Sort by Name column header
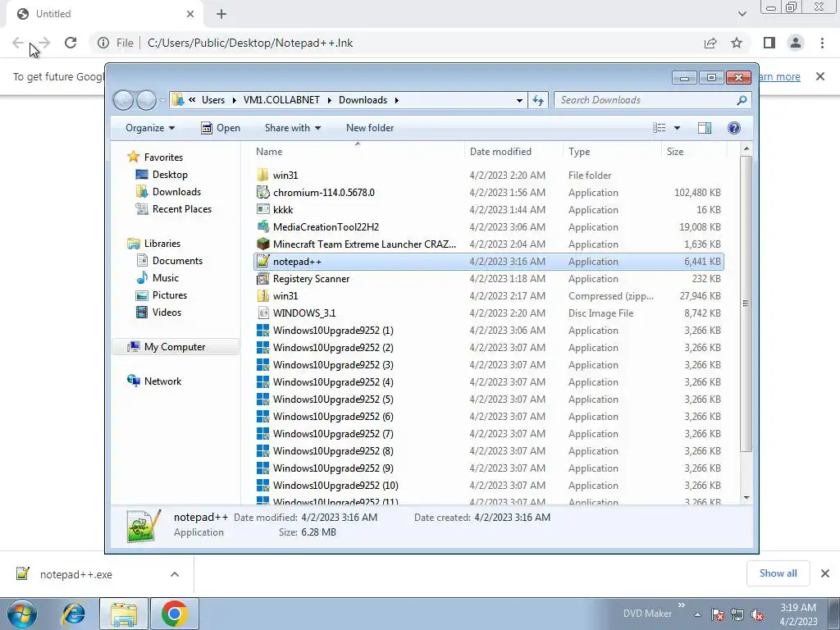 coord(358,152)
